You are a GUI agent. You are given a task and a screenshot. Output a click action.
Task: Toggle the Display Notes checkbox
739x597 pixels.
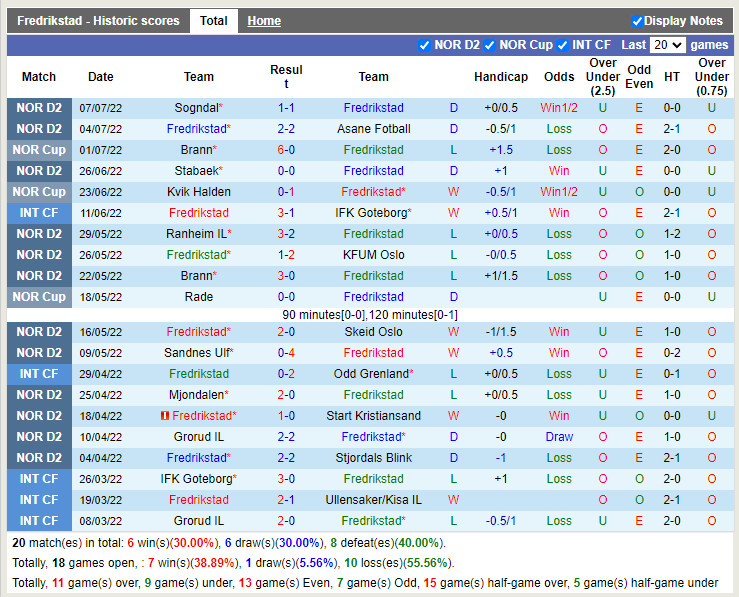coord(637,21)
